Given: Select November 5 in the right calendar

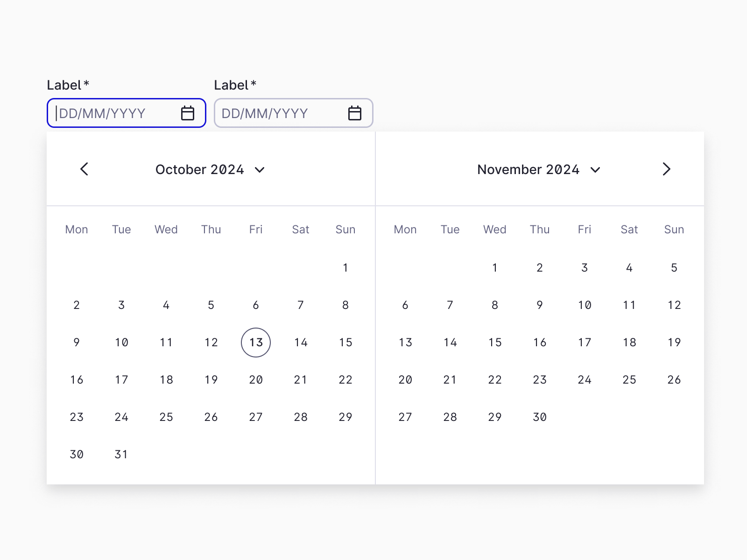Looking at the screenshot, I should point(674,268).
